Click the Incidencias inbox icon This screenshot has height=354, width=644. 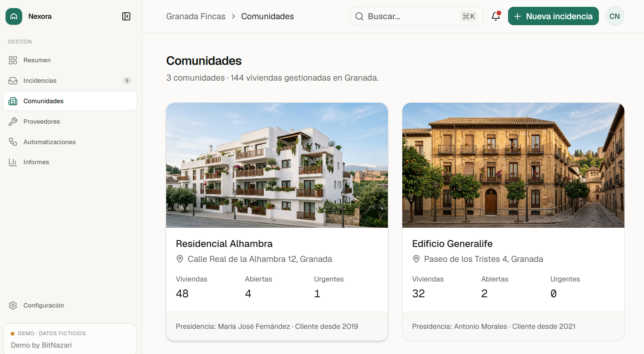pos(13,81)
